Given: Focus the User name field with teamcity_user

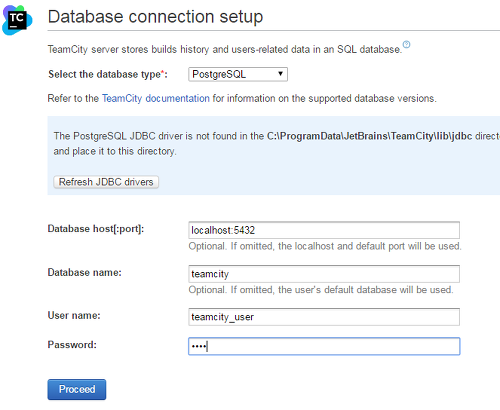Looking at the screenshot, I should [x=324, y=317].
